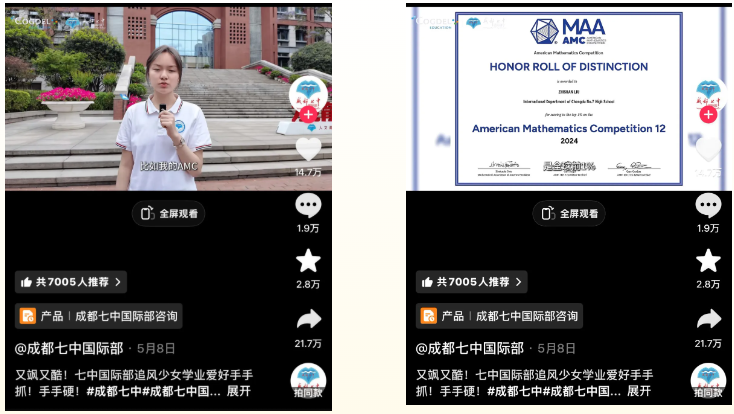
Task: Tap the 2.8万 favorites count on left
Action: (x=308, y=284)
